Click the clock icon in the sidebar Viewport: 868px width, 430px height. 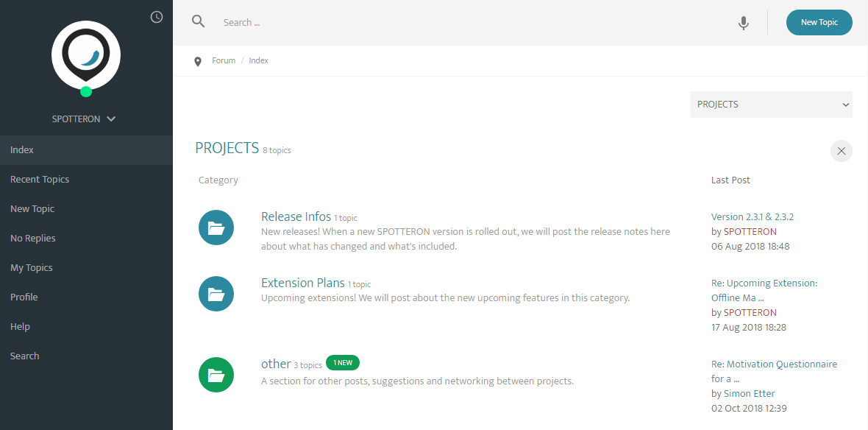coord(156,17)
